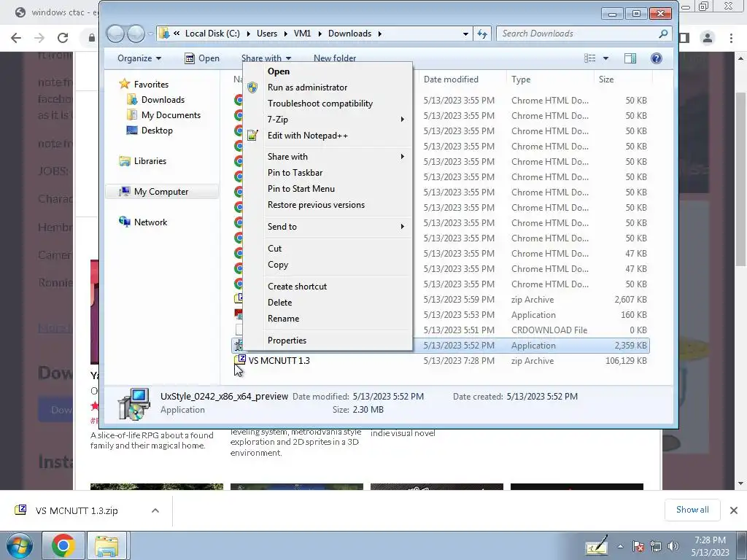The image size is (747, 560).
Task: Click VM1 in the address breadcrumb
Action: coord(303,34)
